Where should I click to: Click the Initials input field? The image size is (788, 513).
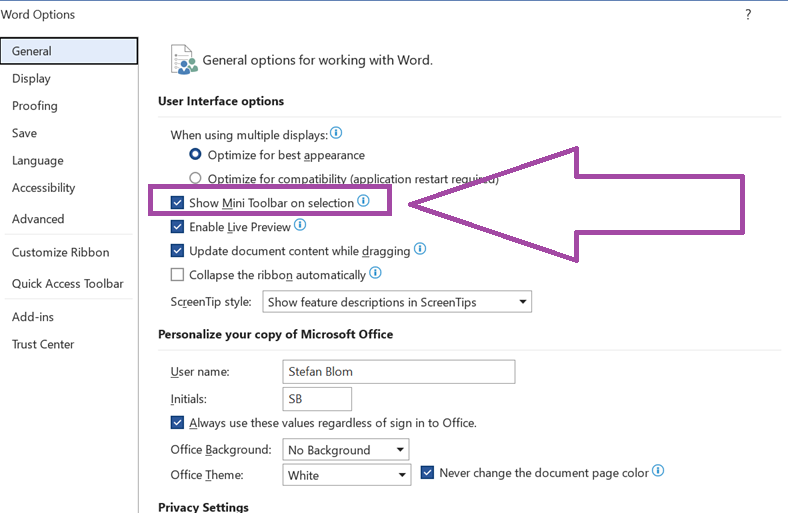[x=317, y=399]
